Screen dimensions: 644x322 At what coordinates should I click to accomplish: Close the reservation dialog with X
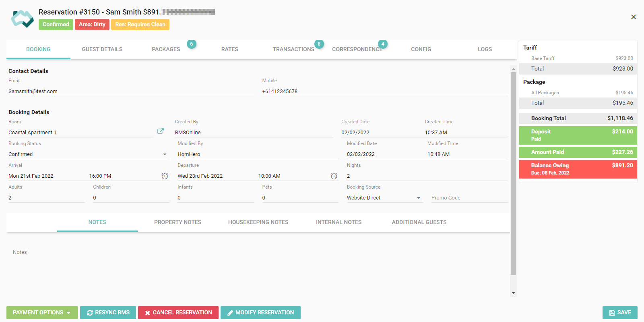(x=633, y=17)
